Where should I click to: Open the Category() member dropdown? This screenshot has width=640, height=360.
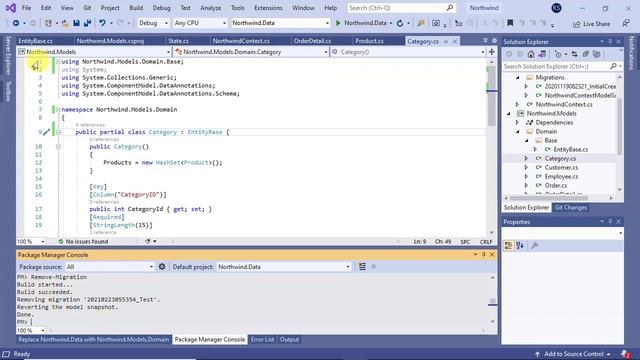pyautogui.click(x=408, y=52)
